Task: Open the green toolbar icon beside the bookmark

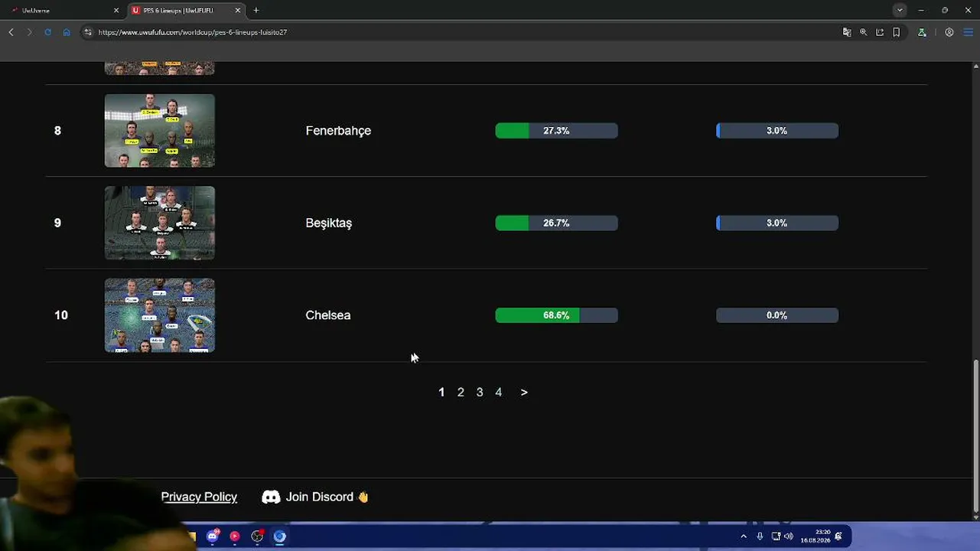Action: 922,32
